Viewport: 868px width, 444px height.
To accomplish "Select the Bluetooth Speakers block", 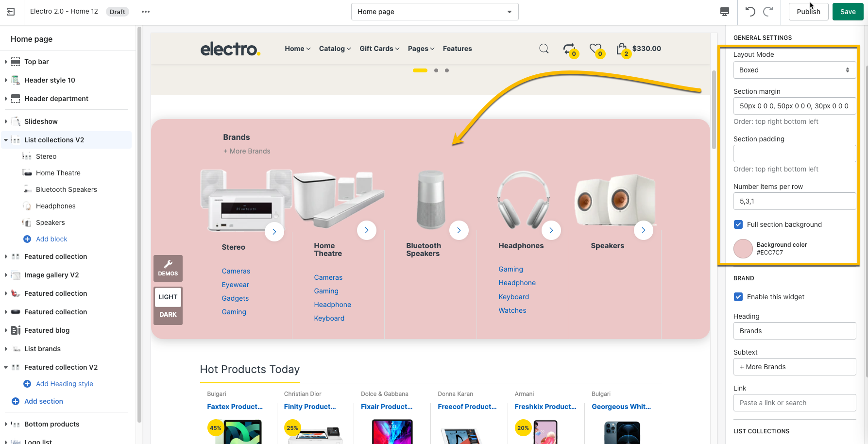I will (x=66, y=189).
